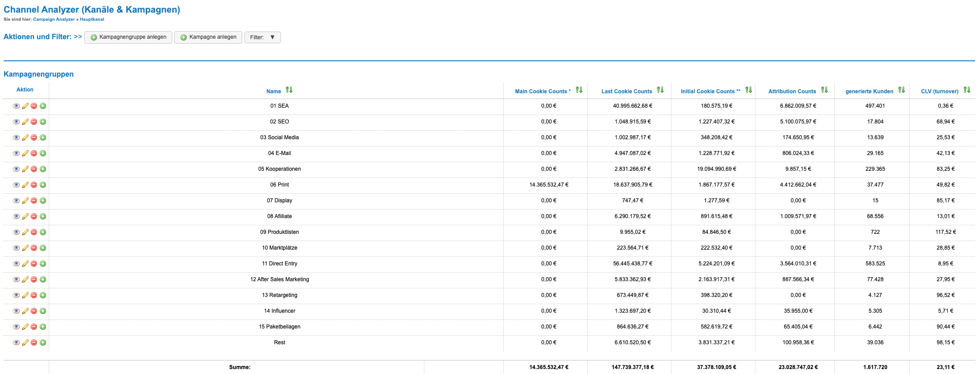Click the Aktionen und Filter: >> heading
The image size is (980, 374).
(x=43, y=37)
